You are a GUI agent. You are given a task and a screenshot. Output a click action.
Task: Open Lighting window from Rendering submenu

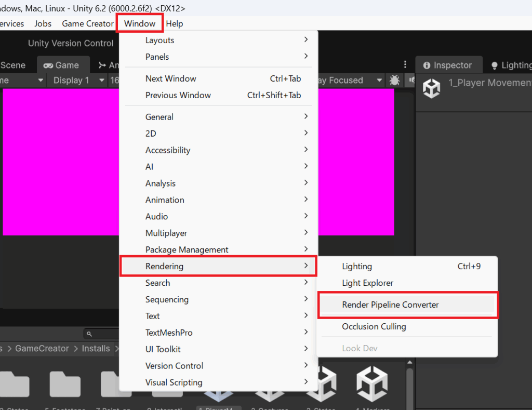(357, 266)
